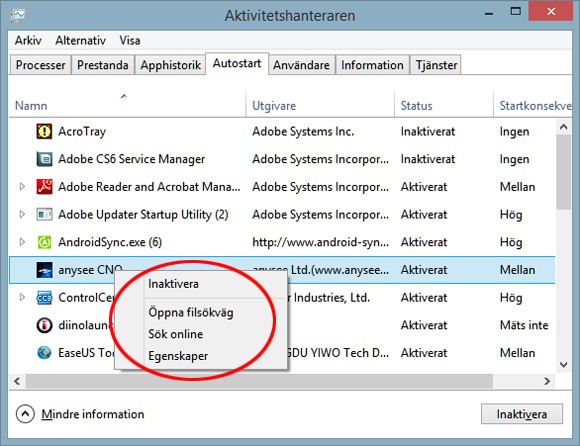
Task: Choose Egenskaper in the context menu
Action: click(201, 356)
